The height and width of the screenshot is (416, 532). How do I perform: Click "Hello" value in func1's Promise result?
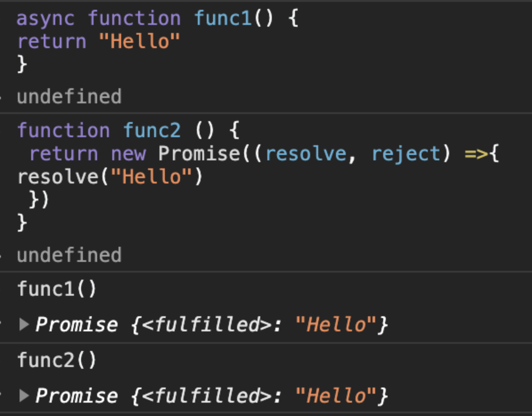click(336, 325)
